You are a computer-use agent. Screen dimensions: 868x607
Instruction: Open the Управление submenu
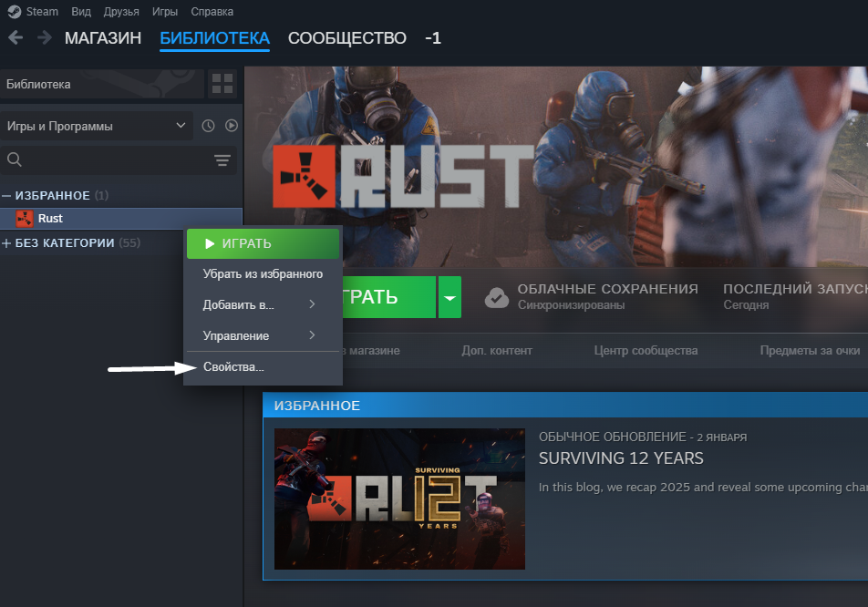click(263, 336)
